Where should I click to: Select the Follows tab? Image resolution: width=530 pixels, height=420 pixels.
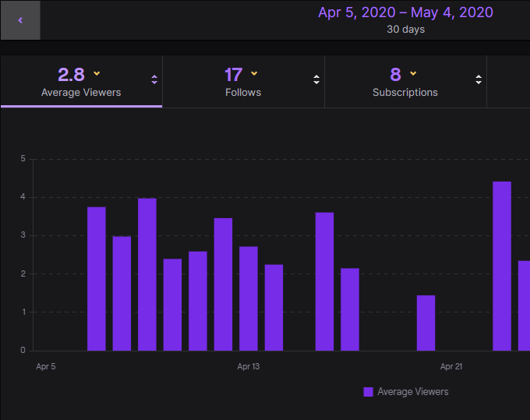click(243, 82)
